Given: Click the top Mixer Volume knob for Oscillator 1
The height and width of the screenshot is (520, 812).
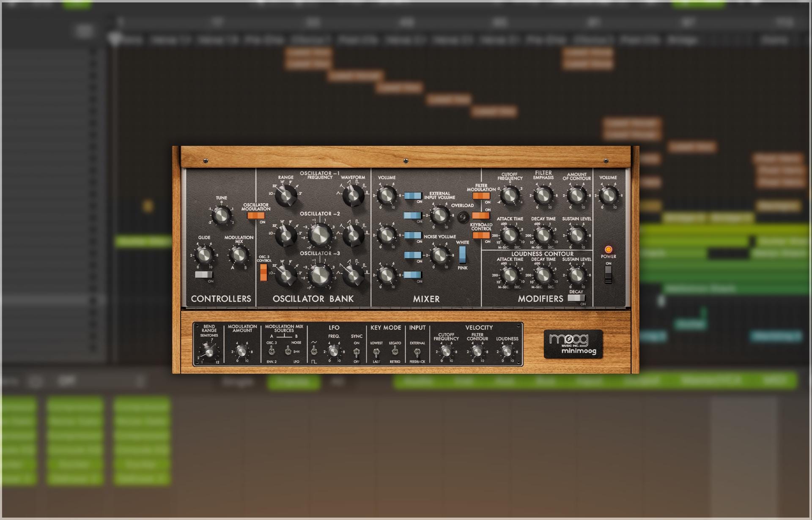Looking at the screenshot, I should click(386, 195).
